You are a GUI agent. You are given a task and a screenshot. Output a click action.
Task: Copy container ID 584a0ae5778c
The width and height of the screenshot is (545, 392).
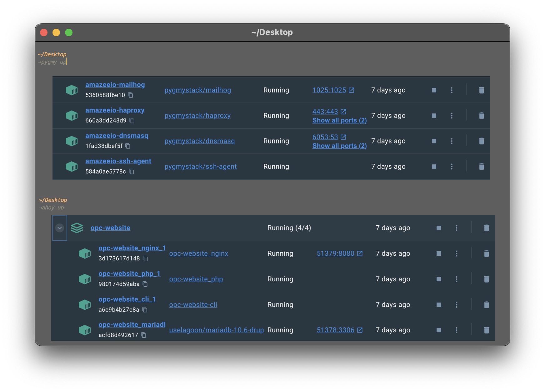click(132, 172)
